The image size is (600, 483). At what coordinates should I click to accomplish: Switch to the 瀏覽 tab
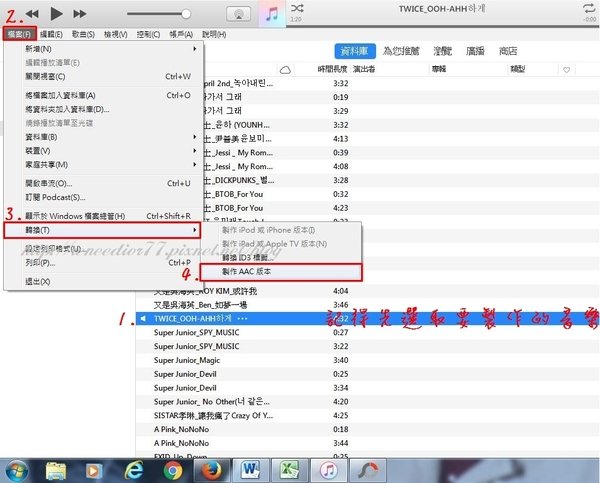click(442, 51)
